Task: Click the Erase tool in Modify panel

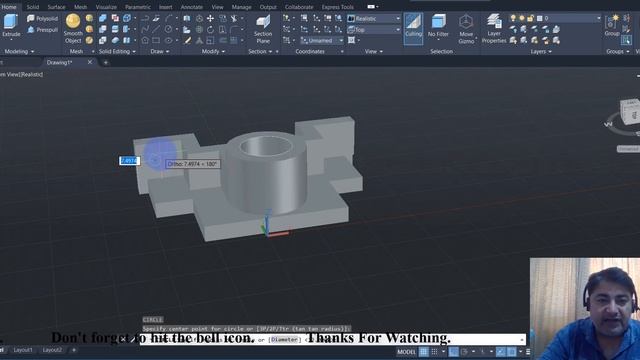Action: click(187, 40)
